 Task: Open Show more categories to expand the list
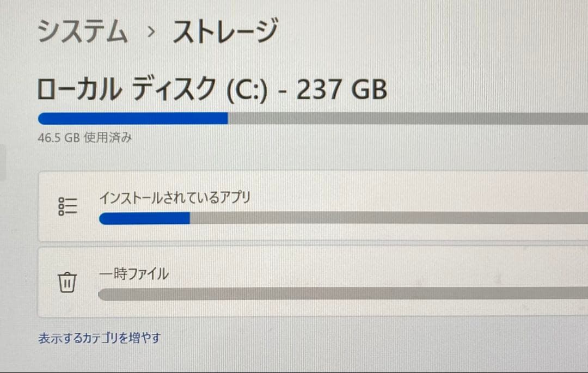[x=98, y=338]
